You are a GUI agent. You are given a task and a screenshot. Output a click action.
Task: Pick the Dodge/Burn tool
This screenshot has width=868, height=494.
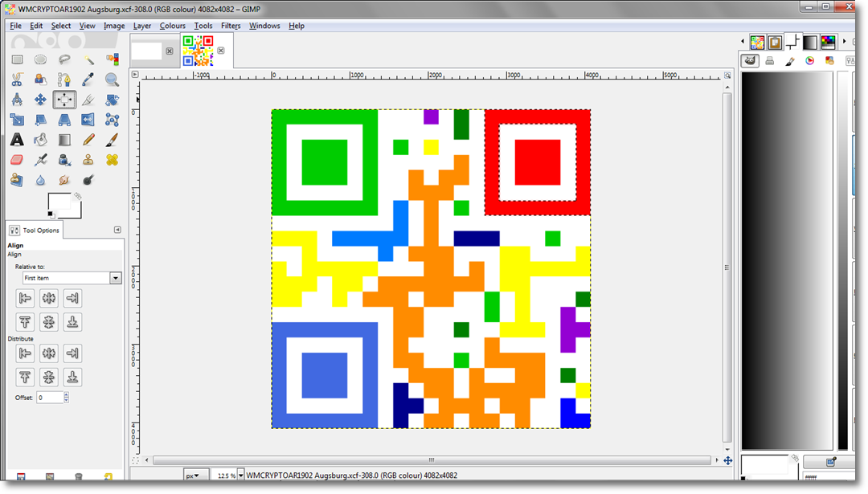[x=88, y=180]
